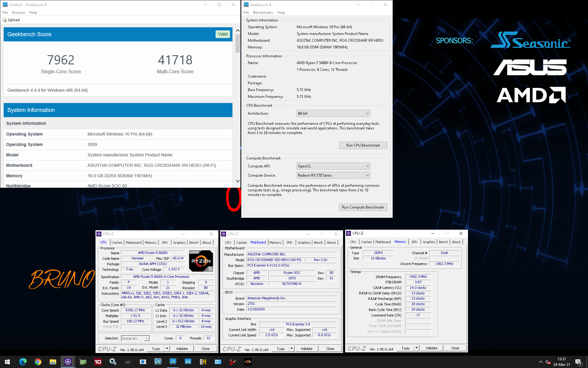
Task: Click Tools button in CPU-Z Mainboard window
Action: (281, 349)
